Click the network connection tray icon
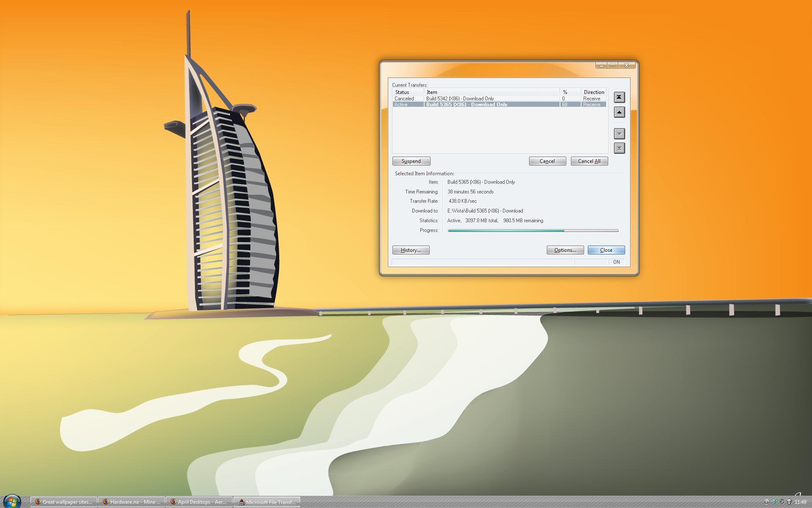The image size is (812, 508). pos(775,502)
